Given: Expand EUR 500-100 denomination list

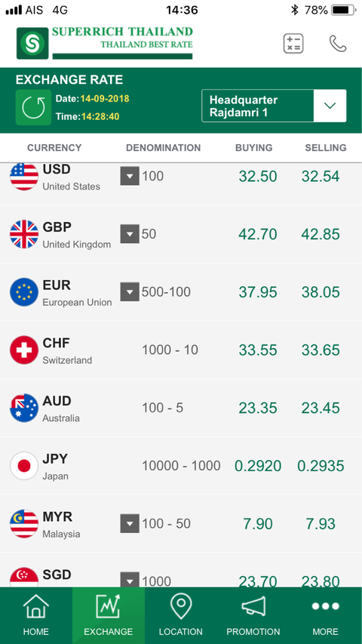Looking at the screenshot, I should click(130, 292).
